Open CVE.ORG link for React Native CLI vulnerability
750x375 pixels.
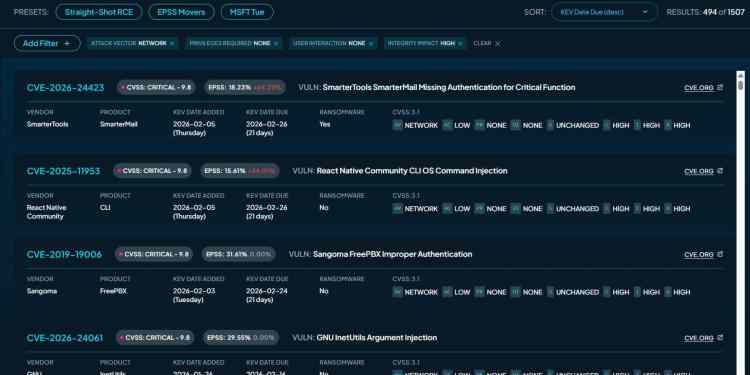click(x=704, y=171)
